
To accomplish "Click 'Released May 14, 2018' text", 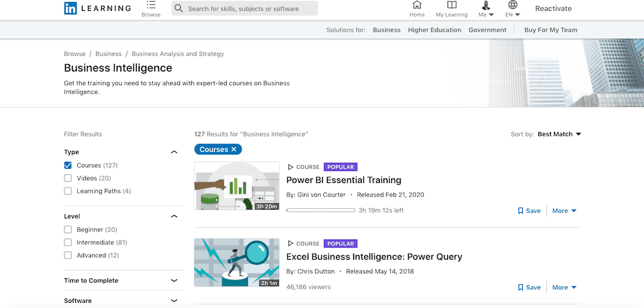I will 380,271.
